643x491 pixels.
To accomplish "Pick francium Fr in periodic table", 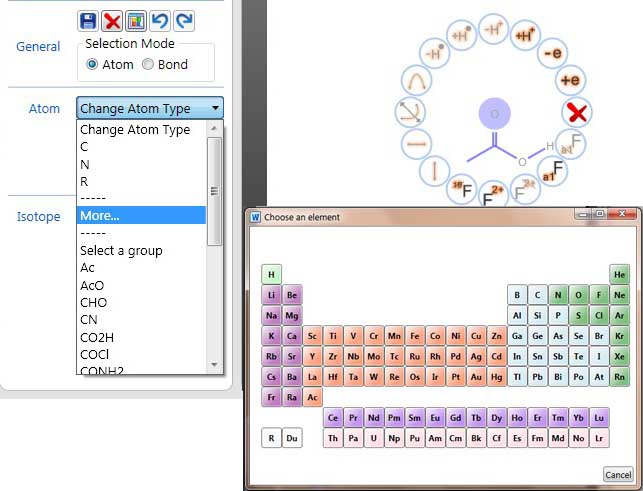I will 271,397.
